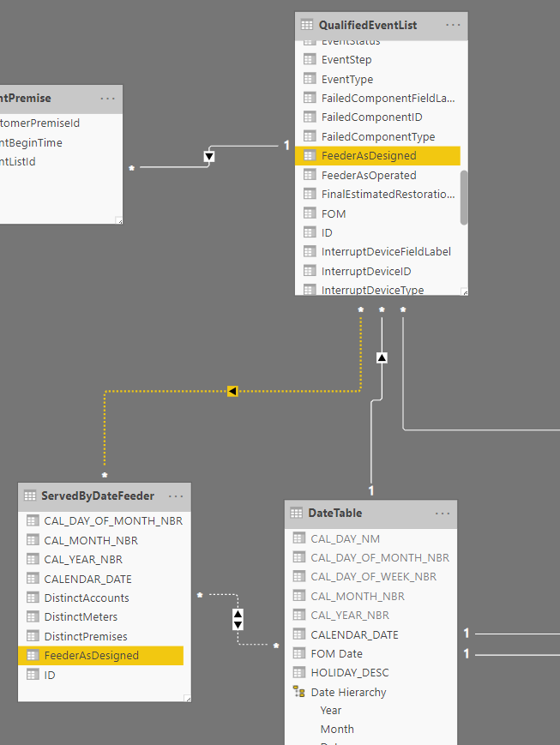Select CAL_DAY_OF_WEEK_NBR in DateTable
Image resolution: width=560 pixels, height=745 pixels.
[x=373, y=577]
